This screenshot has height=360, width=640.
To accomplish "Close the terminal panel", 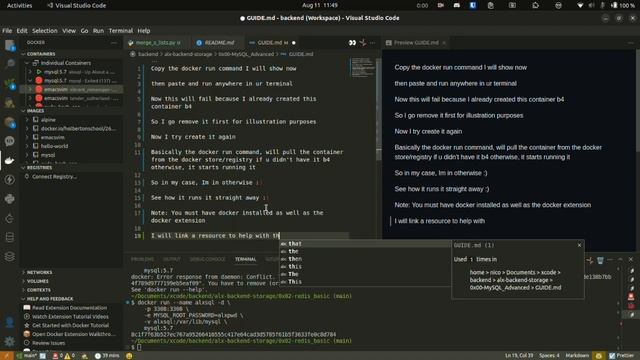I will tap(631, 260).
